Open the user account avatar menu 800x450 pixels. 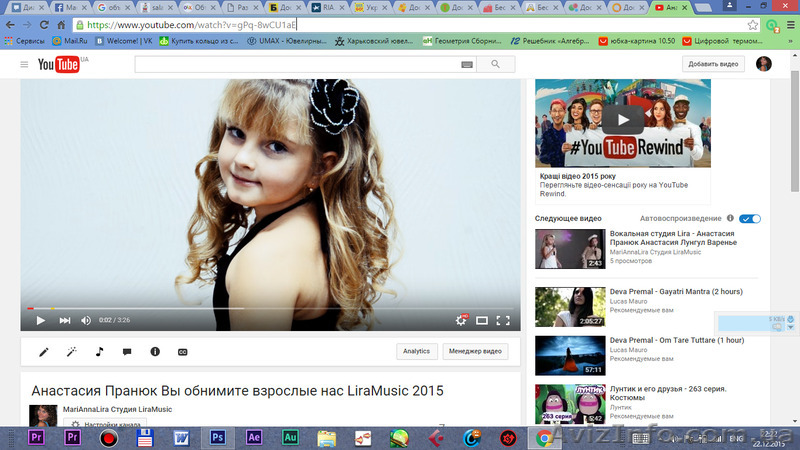tap(763, 64)
